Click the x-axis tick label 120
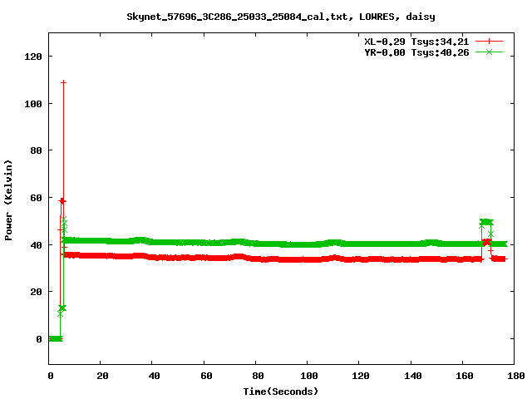This screenshot has height=399, width=532. coord(360,376)
